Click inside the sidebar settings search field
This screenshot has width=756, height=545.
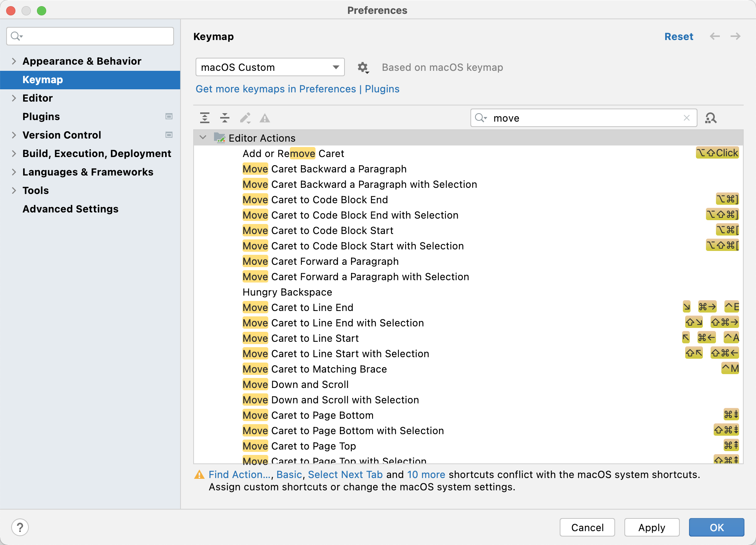[x=90, y=36]
